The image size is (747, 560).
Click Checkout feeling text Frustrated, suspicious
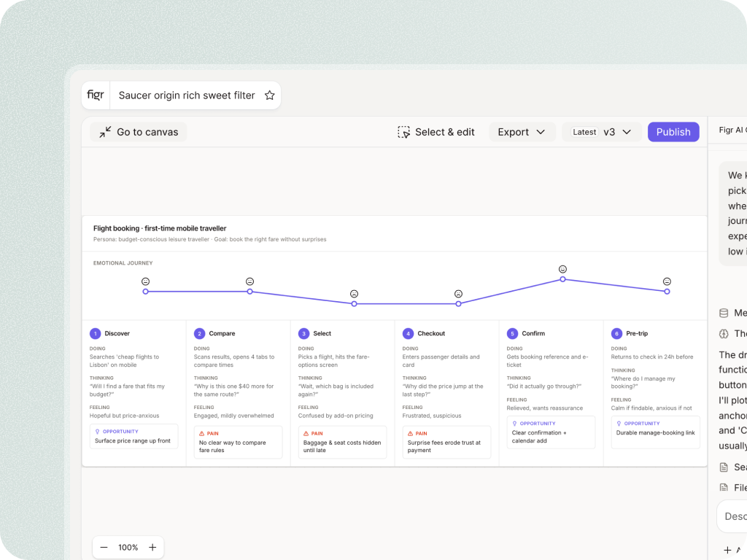[x=432, y=416]
